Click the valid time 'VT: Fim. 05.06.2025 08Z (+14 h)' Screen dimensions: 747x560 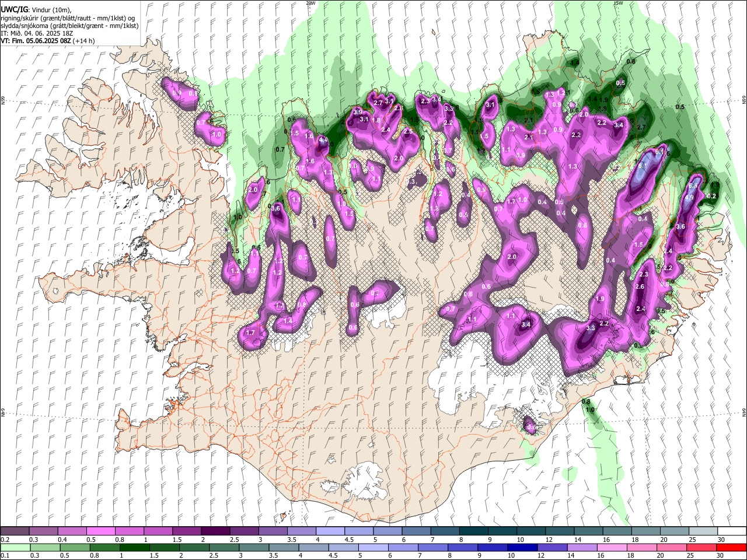click(48, 41)
